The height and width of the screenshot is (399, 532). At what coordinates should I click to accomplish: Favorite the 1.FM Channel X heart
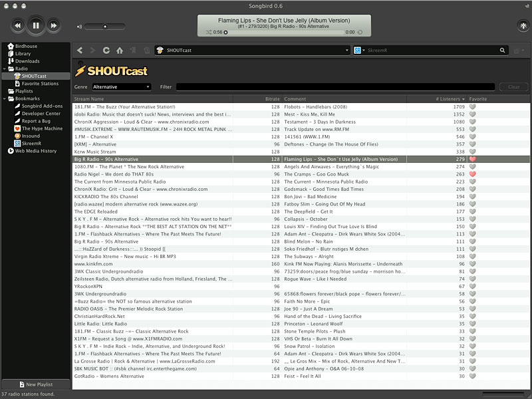(472, 136)
